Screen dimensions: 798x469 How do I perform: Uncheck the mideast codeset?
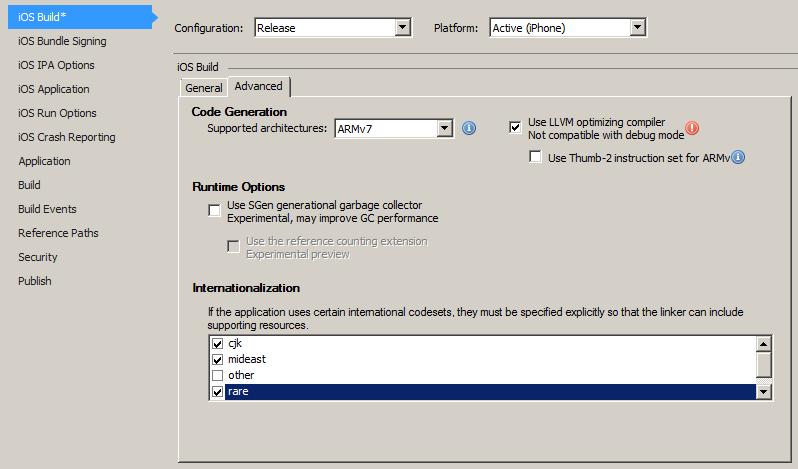(x=217, y=360)
